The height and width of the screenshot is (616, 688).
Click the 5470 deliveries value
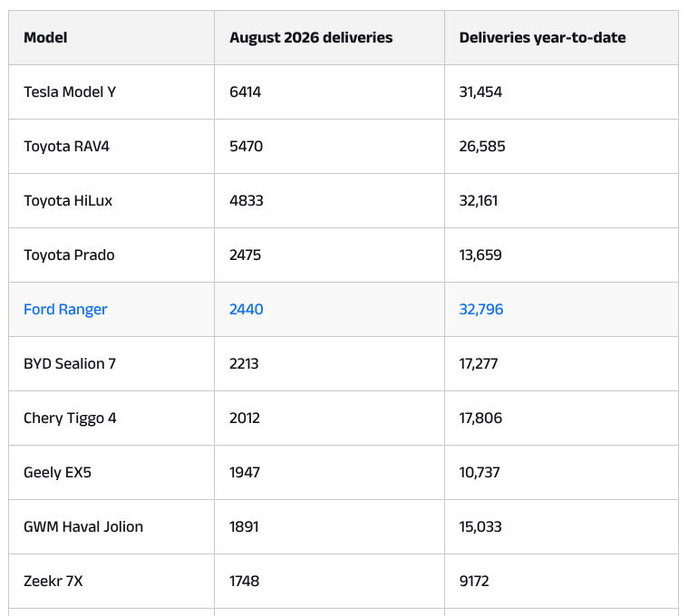click(x=247, y=147)
